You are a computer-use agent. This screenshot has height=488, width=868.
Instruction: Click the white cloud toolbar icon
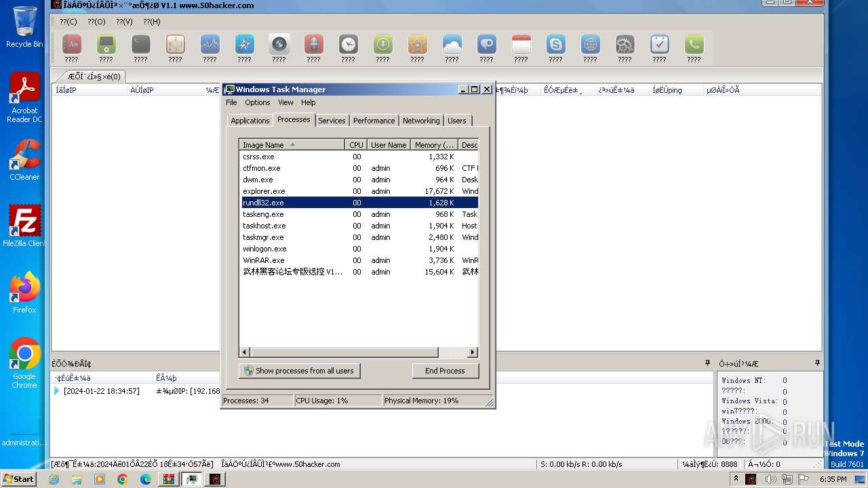(x=452, y=45)
